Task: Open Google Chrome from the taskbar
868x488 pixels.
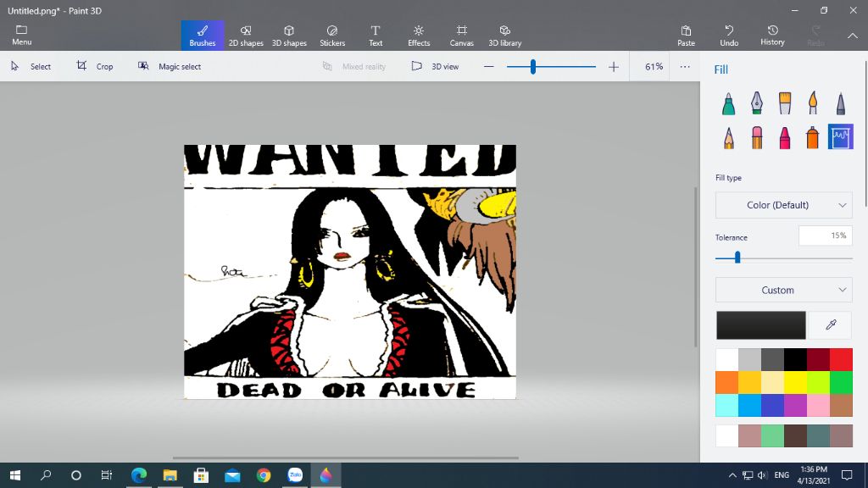Action: (264, 475)
